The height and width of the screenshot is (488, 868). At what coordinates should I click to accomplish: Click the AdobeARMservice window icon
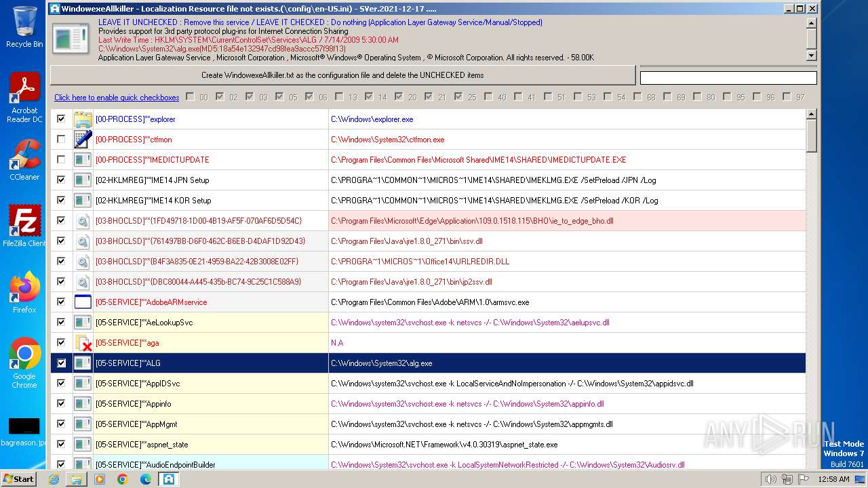click(83, 302)
